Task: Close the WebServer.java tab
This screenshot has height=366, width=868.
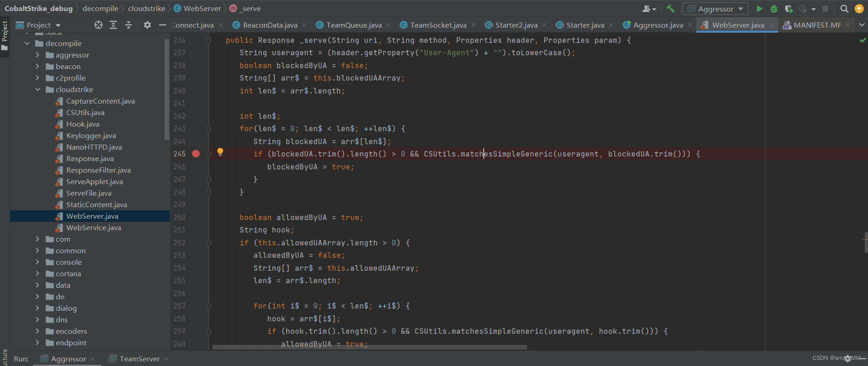Action: coord(771,25)
